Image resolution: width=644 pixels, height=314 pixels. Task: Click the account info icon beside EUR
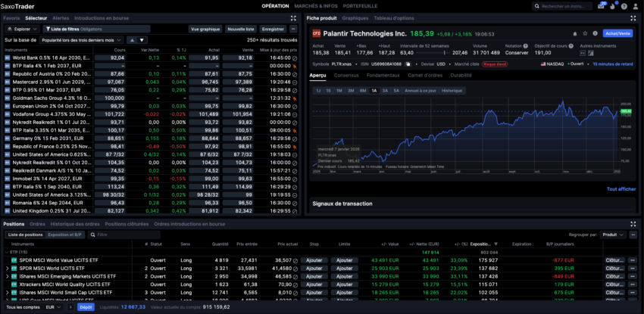click(70, 306)
